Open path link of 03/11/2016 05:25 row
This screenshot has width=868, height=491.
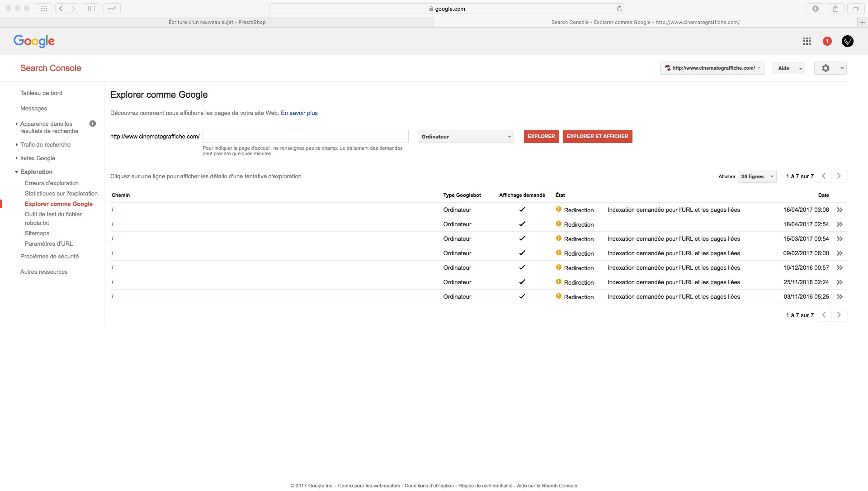tap(113, 297)
